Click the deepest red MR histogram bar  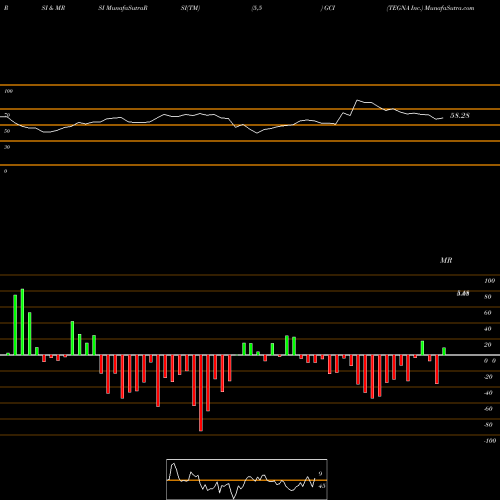click(201, 393)
